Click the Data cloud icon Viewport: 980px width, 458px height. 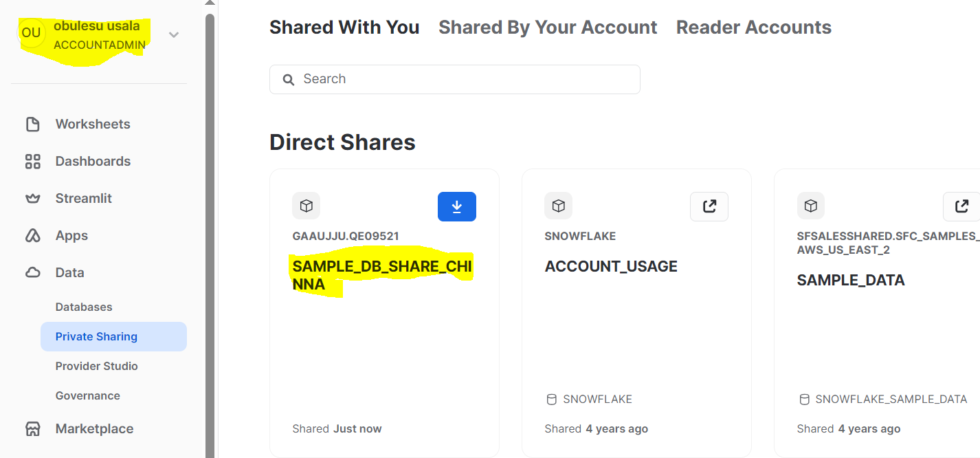pyautogui.click(x=32, y=273)
